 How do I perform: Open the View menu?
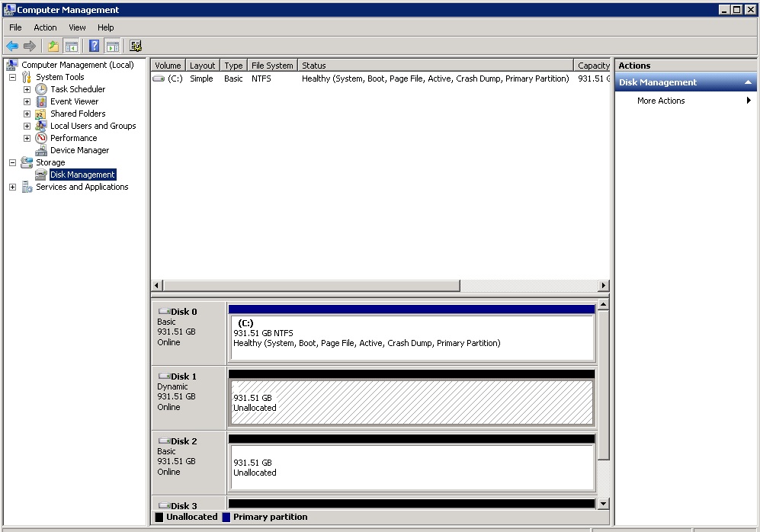(77, 27)
